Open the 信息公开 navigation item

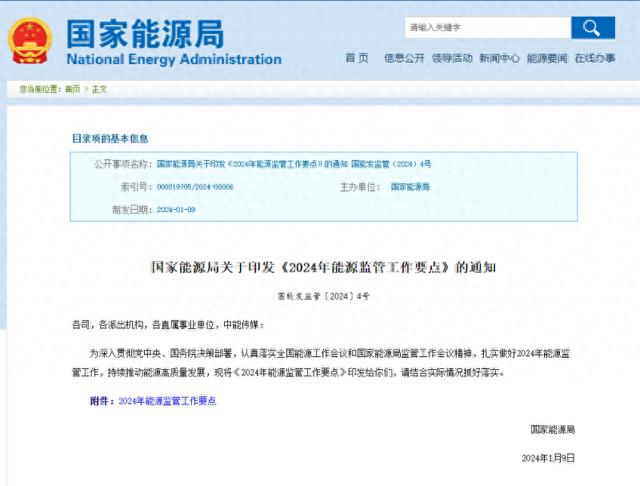pyautogui.click(x=404, y=58)
